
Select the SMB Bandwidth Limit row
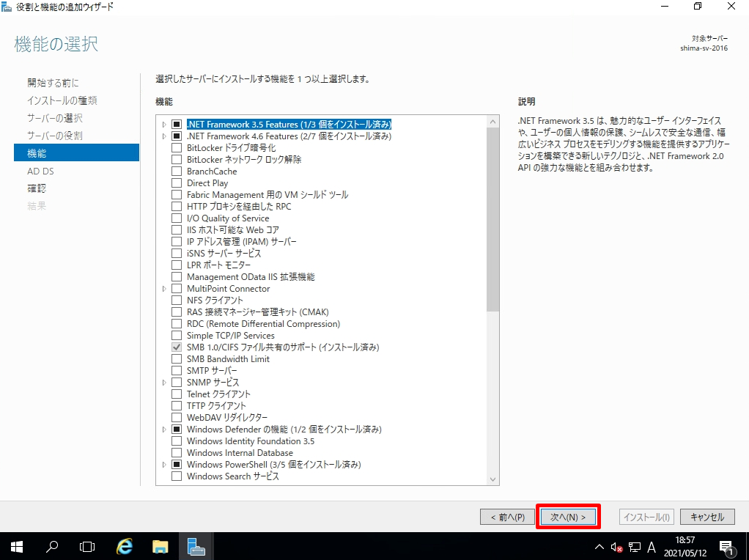pos(228,359)
